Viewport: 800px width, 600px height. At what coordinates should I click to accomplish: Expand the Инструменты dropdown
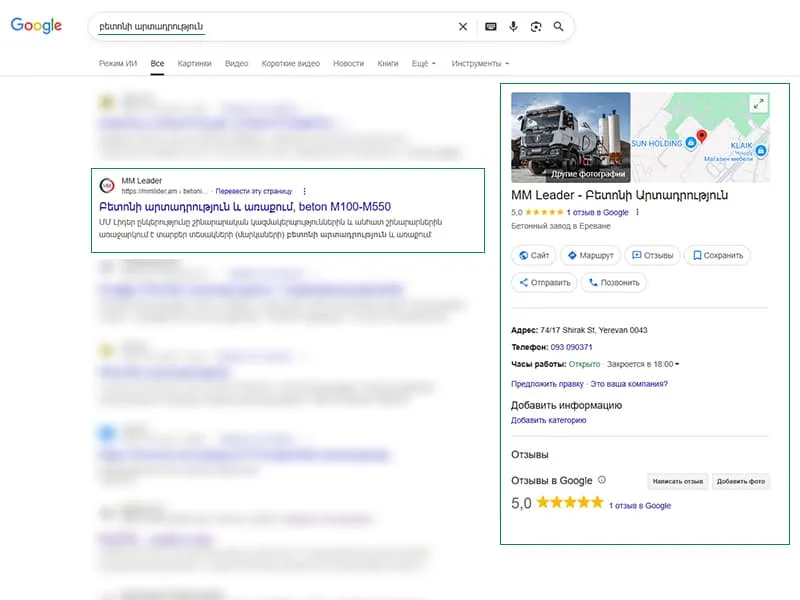(x=480, y=63)
